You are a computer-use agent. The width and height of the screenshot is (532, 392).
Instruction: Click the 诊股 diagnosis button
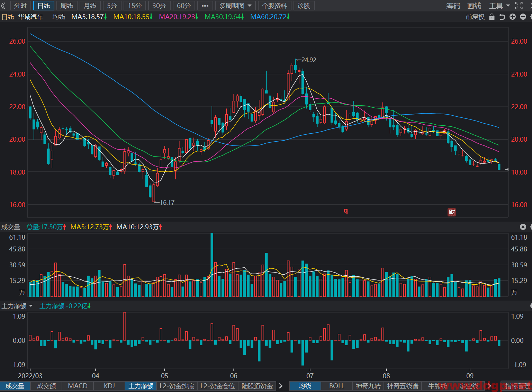(x=304, y=6)
